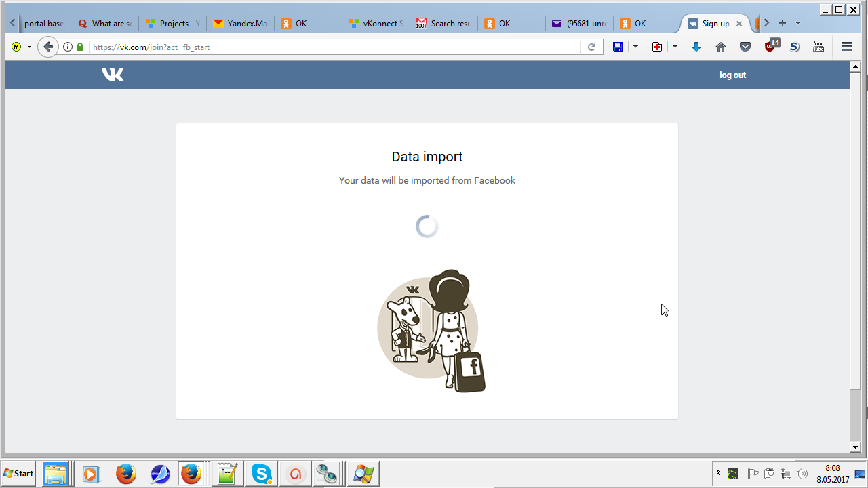
Task: Close the Sign up tab
Action: (x=739, y=24)
